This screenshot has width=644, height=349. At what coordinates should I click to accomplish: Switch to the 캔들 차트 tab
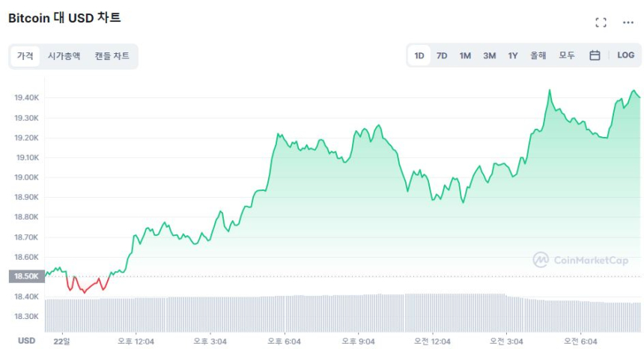coord(112,56)
